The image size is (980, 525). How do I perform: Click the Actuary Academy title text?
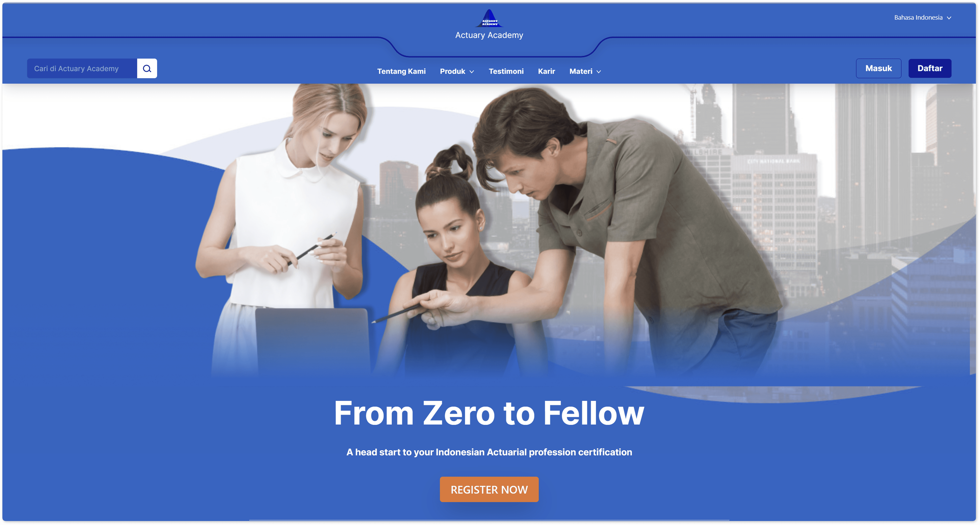[489, 35]
